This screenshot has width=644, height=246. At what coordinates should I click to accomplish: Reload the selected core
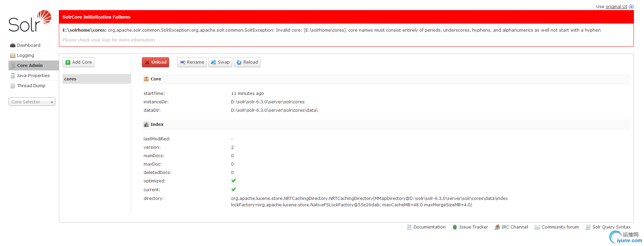pyautogui.click(x=247, y=62)
